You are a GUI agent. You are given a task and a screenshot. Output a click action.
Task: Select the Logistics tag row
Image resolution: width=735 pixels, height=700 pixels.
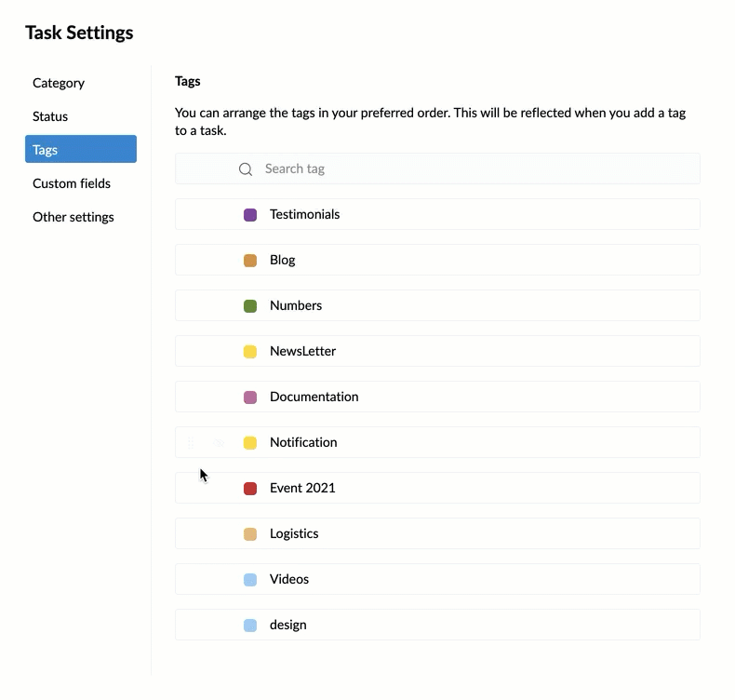point(437,533)
